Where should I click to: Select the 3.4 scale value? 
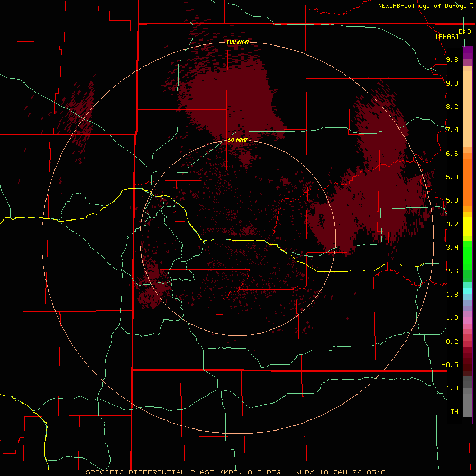[452, 248]
